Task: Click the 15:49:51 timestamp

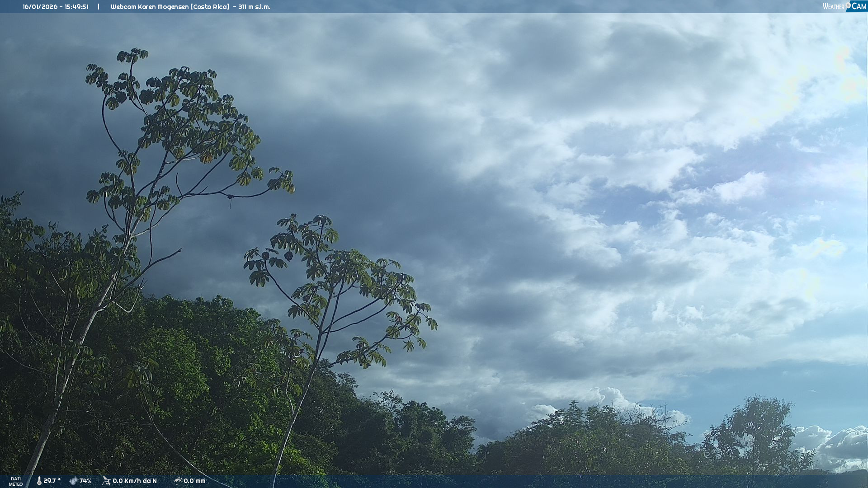Action: click(x=76, y=7)
